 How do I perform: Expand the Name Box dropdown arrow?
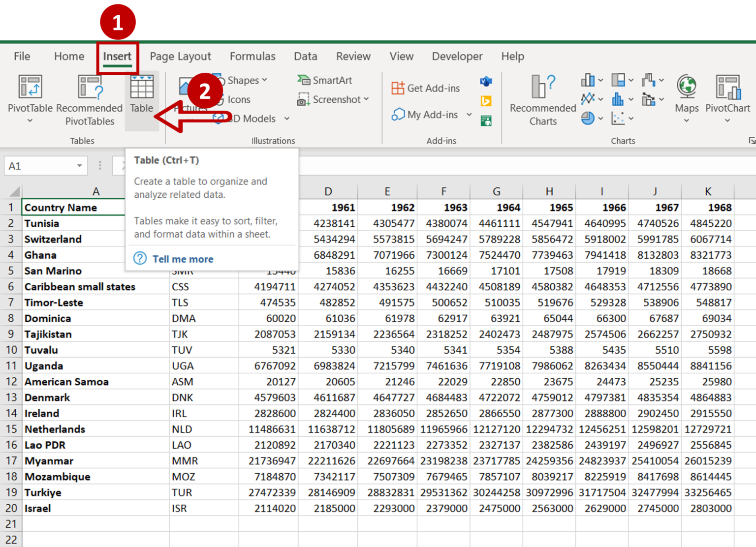[x=79, y=166]
